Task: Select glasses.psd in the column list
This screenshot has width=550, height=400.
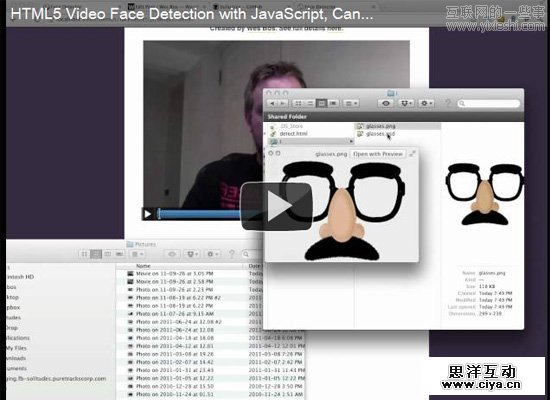Action: [380, 134]
